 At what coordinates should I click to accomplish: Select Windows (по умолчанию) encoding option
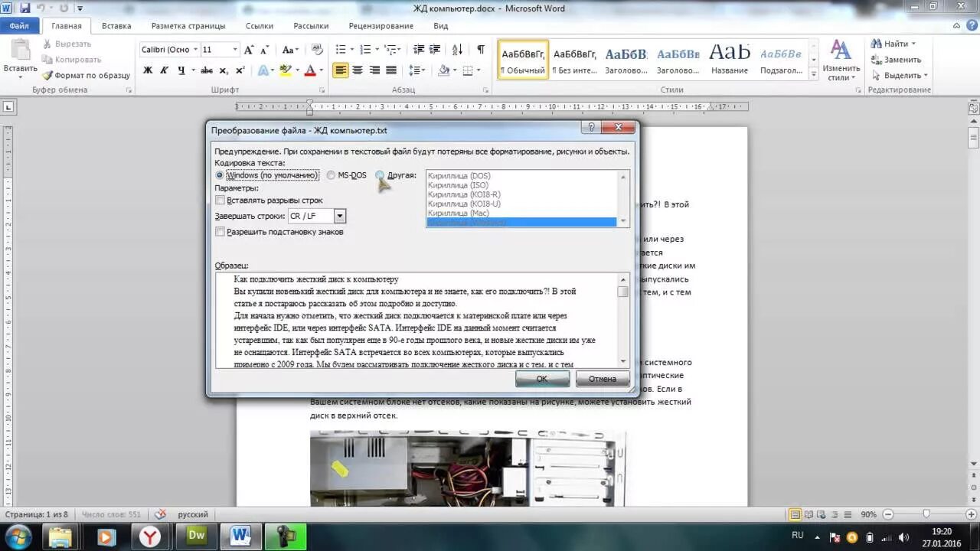[x=266, y=175]
